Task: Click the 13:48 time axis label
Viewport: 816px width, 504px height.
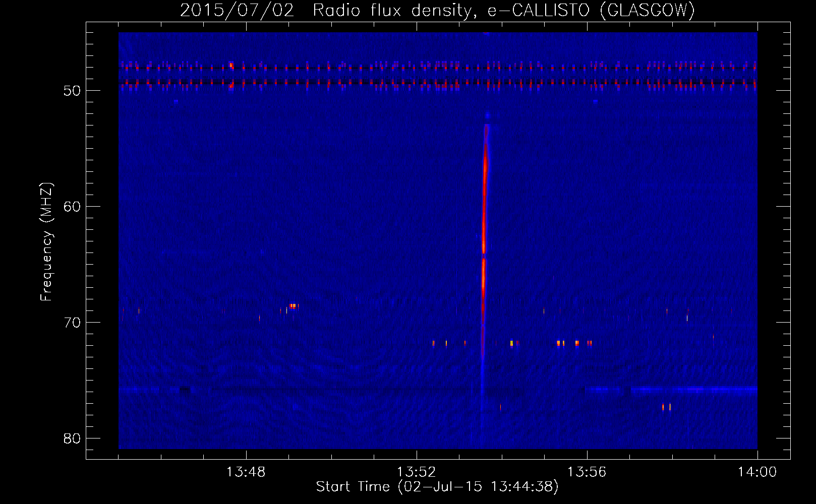Action: 246,472
